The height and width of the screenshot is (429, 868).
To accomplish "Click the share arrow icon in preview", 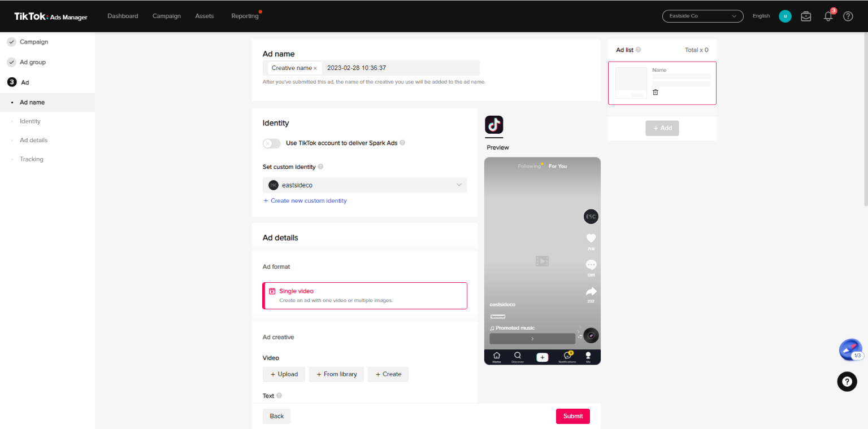I will [x=591, y=291].
